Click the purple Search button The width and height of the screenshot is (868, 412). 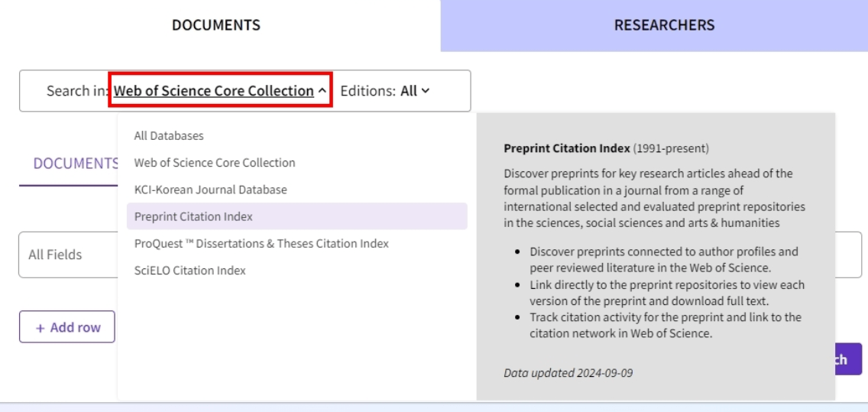[848, 358]
